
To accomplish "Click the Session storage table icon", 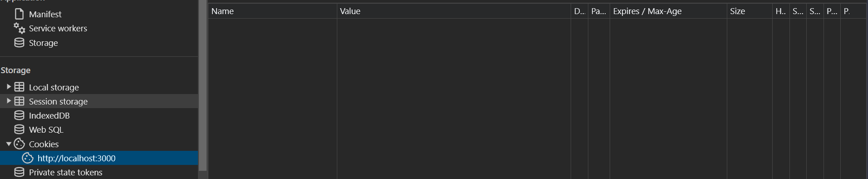I will (x=19, y=101).
